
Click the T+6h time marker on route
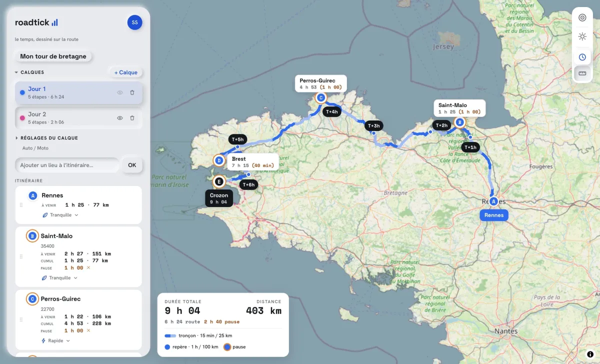248,184
